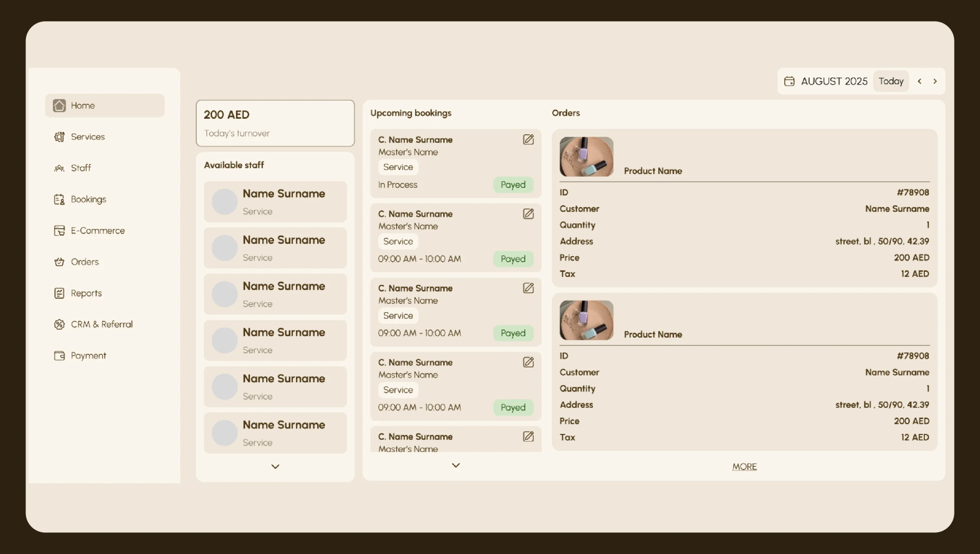Image resolution: width=980 pixels, height=554 pixels.
Task: Click the CRM & Referral percent badge icon
Action: tap(59, 325)
